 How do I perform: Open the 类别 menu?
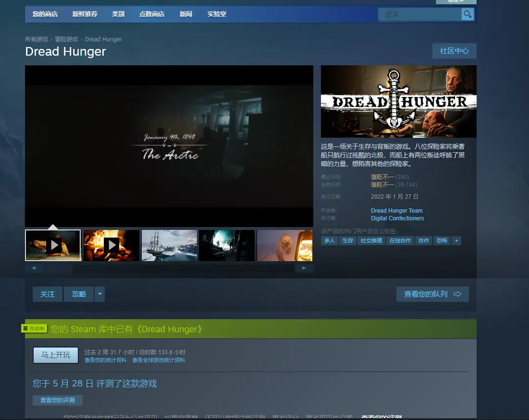click(x=118, y=14)
